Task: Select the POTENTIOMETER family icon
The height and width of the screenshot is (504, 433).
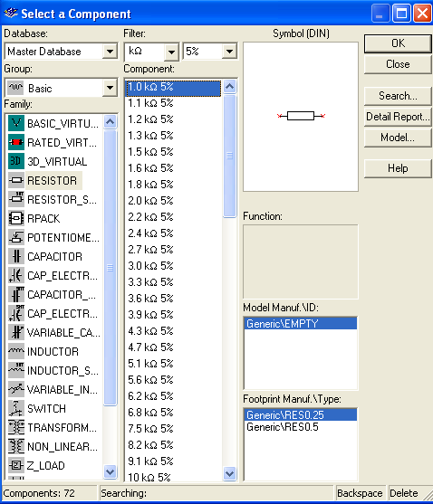Action: point(16,238)
